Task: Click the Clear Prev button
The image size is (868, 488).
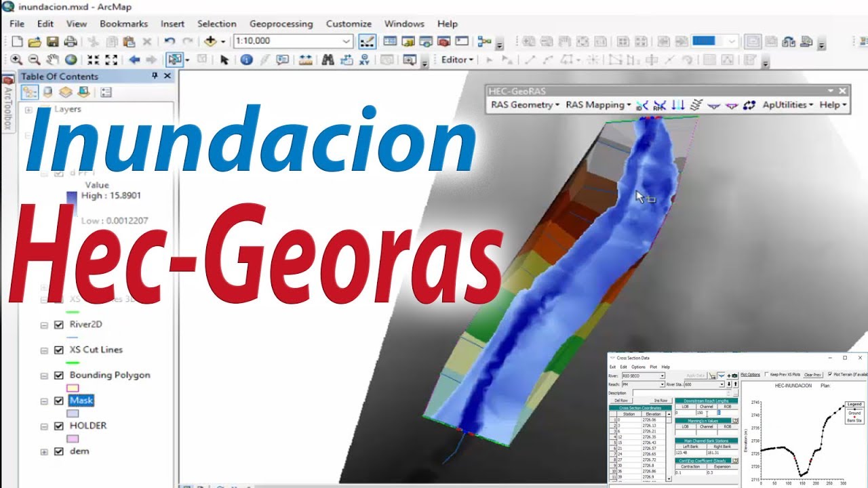Action: 813,375
